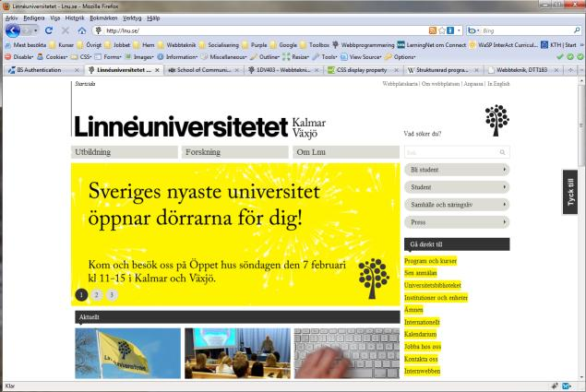Click the Vad söker du search field
Screen dimensions: 586x392
457,152
